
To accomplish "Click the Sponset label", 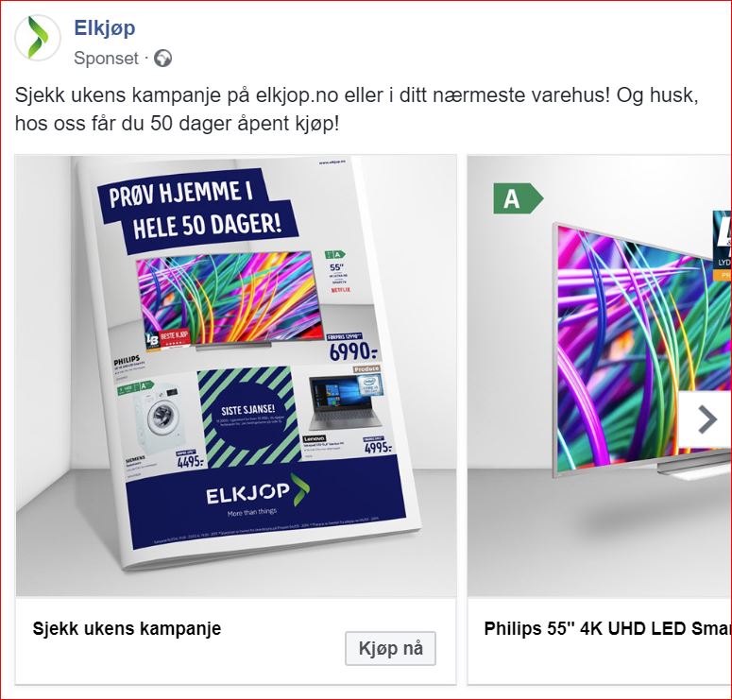I will click(106, 59).
